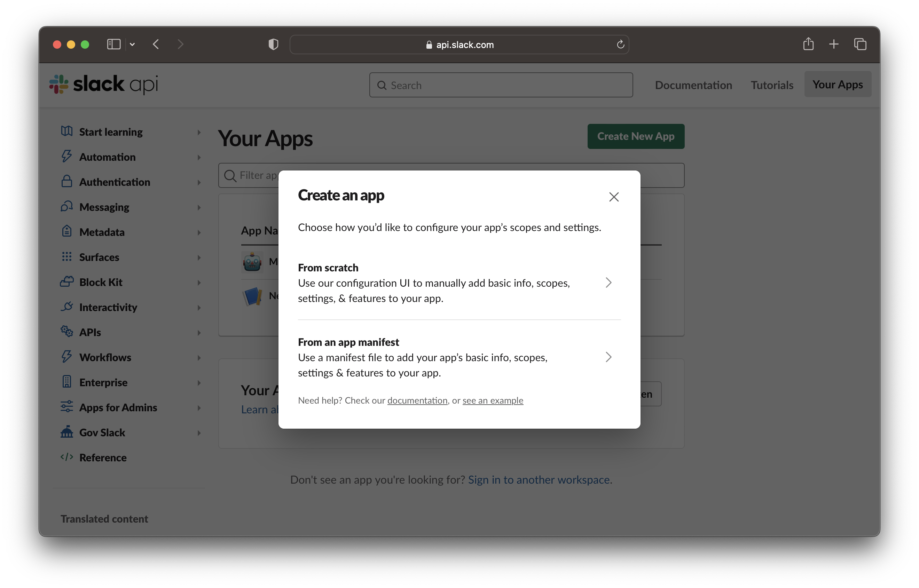
Task: Click the Authentication padlock icon
Action: 67,182
